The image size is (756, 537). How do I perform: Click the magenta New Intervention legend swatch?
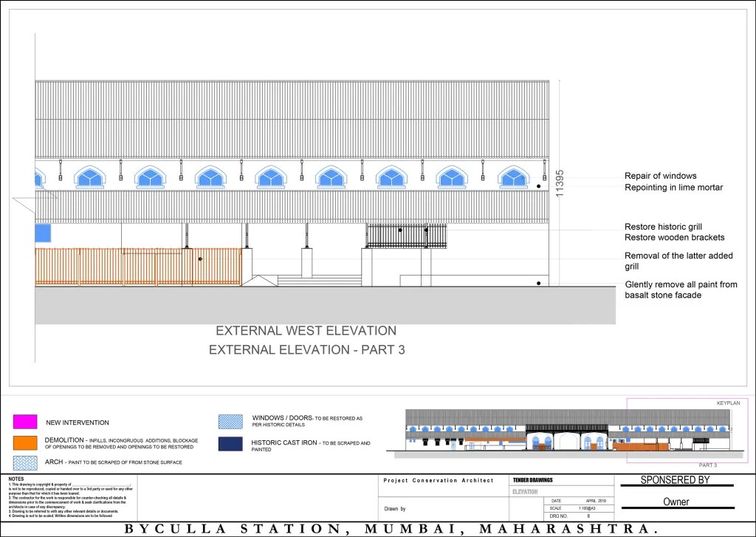tap(24, 422)
